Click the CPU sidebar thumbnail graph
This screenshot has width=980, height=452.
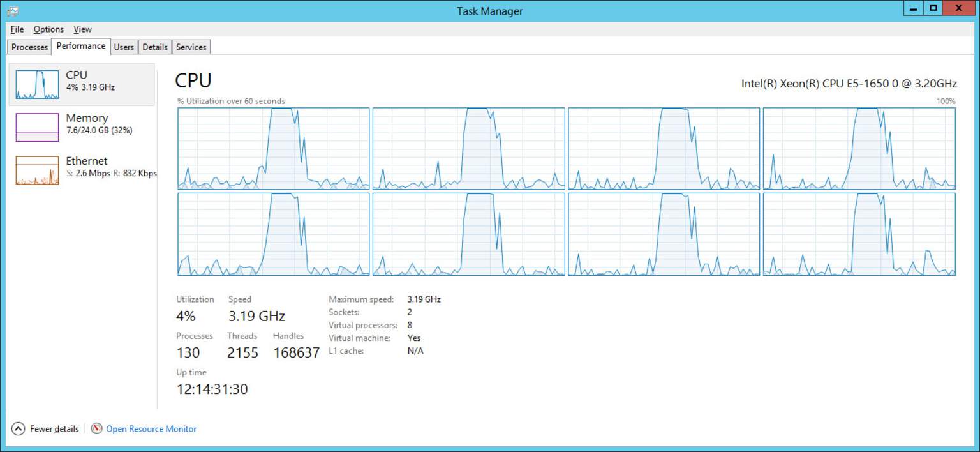click(x=36, y=83)
